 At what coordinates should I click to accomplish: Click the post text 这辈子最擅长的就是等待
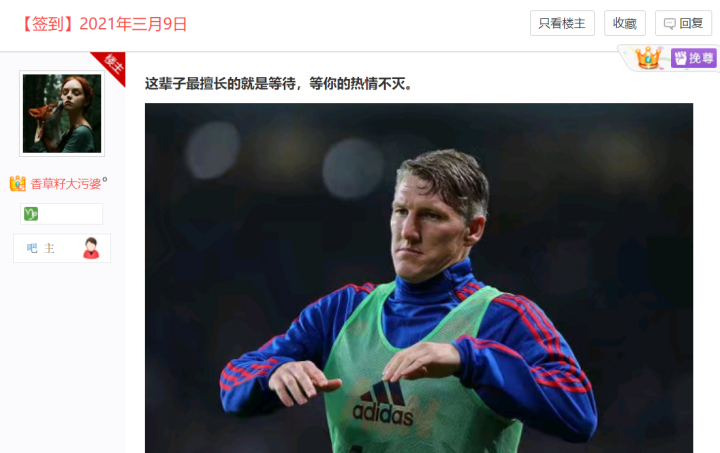[x=220, y=84]
